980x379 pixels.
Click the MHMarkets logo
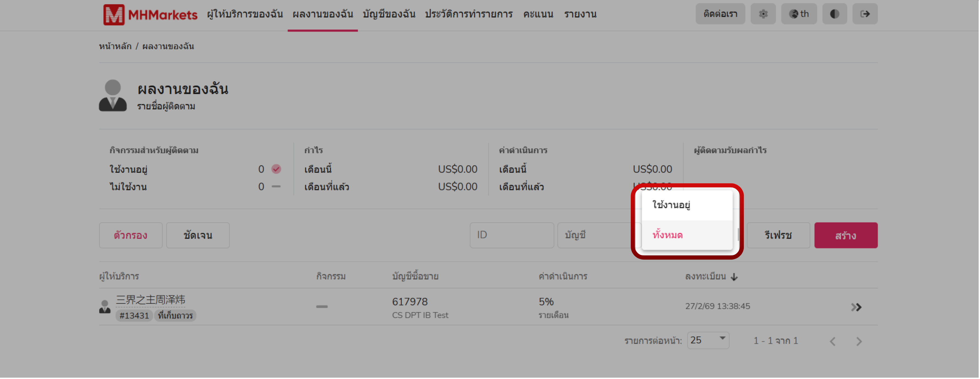point(150,15)
